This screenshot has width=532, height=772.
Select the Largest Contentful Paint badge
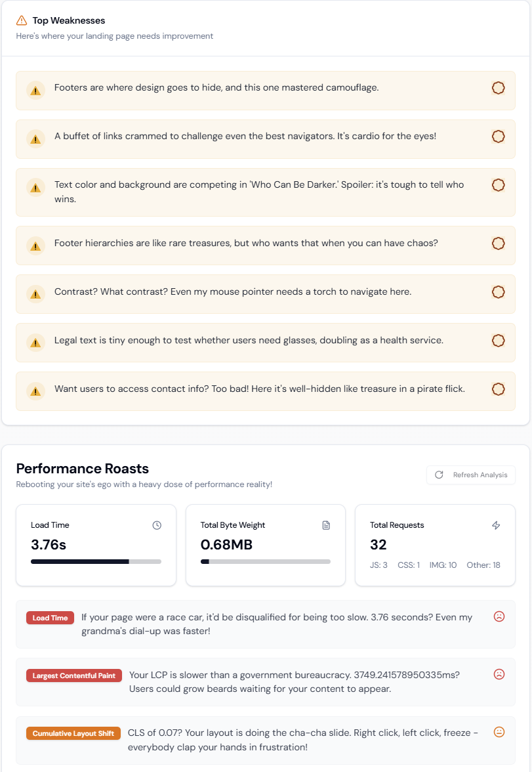coord(73,675)
